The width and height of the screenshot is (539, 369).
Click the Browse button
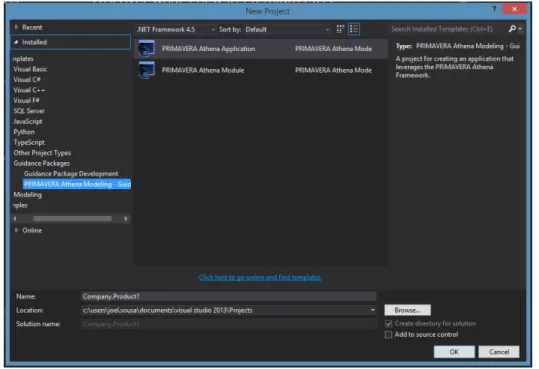[x=407, y=310]
